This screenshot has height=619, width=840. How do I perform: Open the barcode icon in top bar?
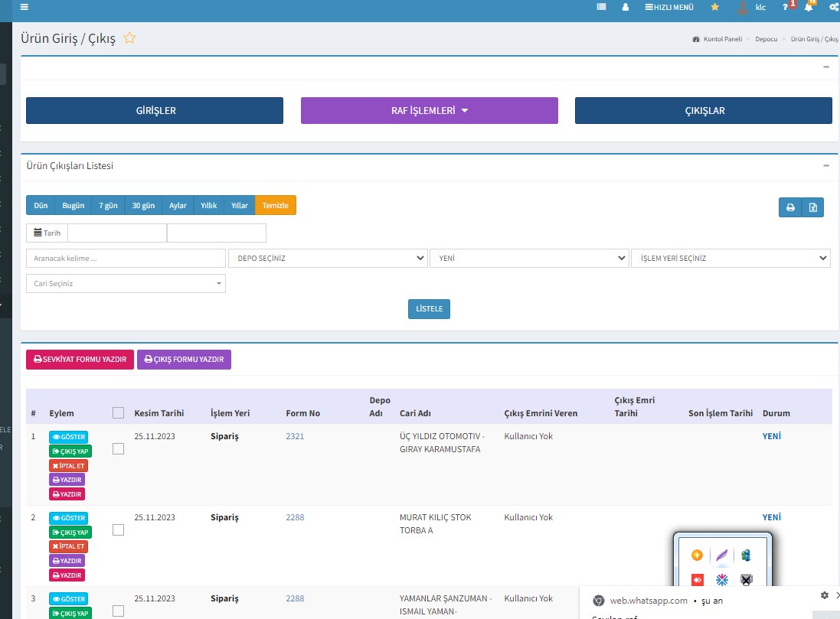coord(601,7)
